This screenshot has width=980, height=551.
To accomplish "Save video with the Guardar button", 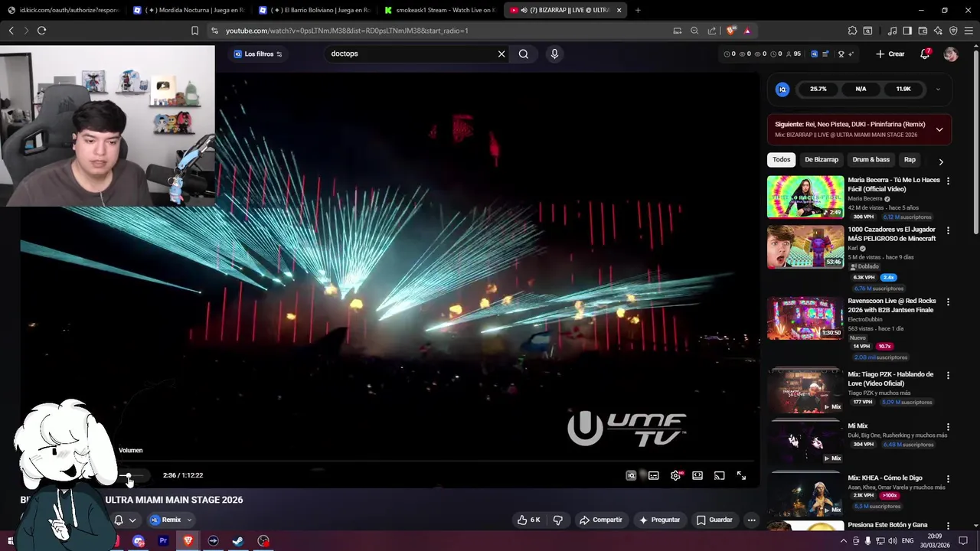I will point(714,520).
